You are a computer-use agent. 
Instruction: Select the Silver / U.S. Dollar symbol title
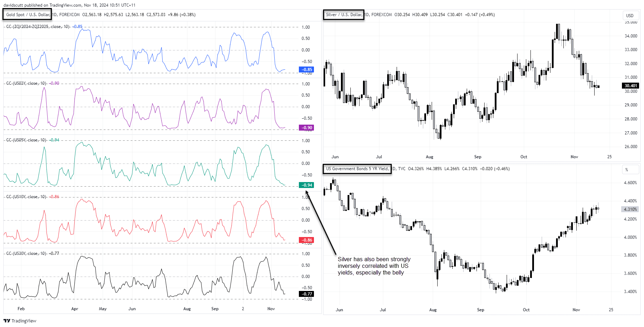tap(343, 15)
